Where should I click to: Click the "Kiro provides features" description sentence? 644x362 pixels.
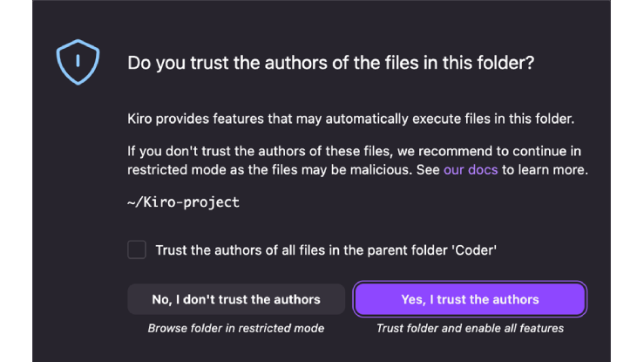pos(350,119)
